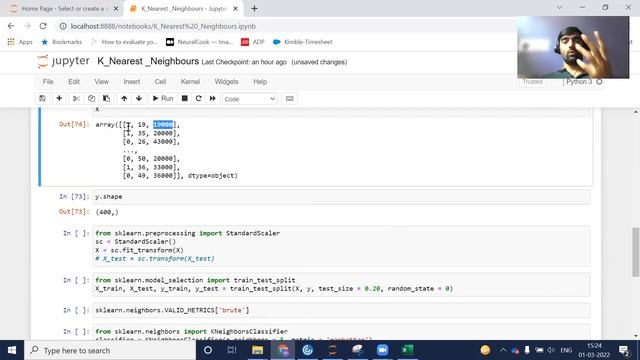Open Excel from the taskbar
This screenshot has height=360, width=640.
coord(407,350)
